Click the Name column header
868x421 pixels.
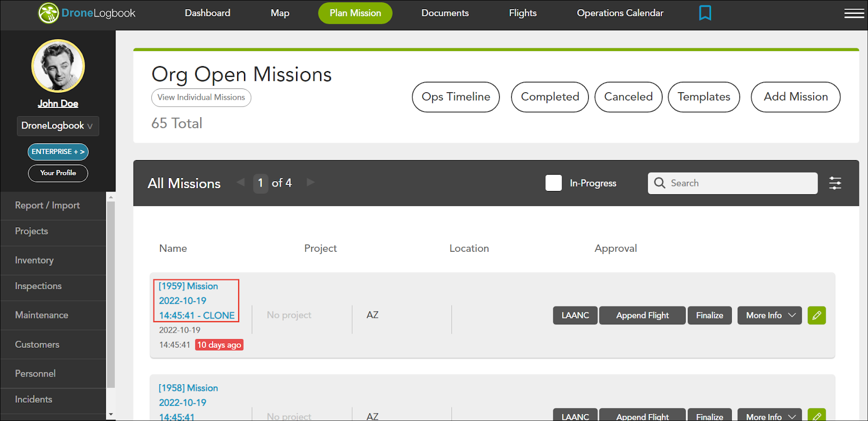pos(173,248)
